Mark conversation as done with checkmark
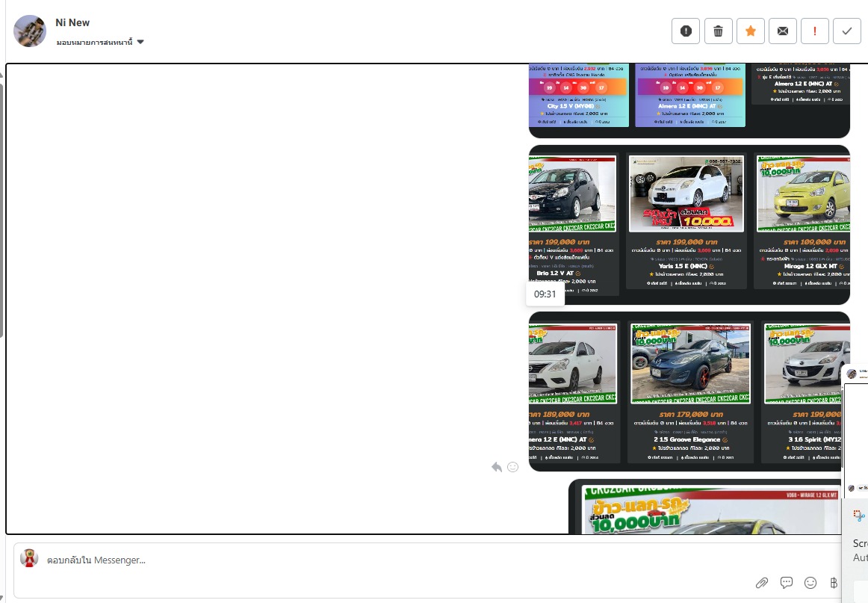 coord(846,31)
